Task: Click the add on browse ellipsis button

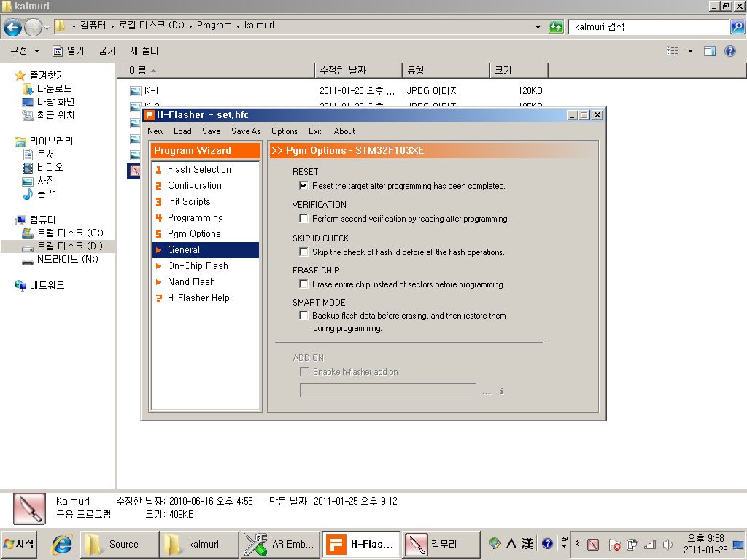Action: (x=487, y=392)
